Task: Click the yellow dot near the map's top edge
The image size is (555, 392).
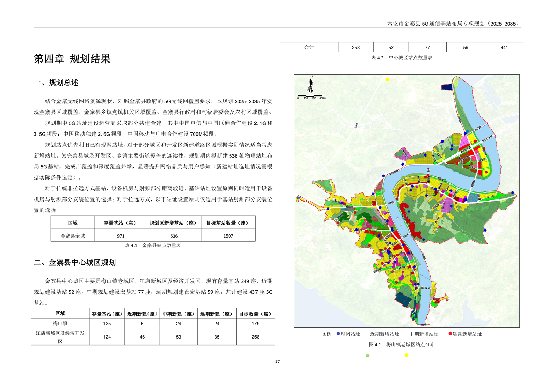Action: [x=387, y=80]
